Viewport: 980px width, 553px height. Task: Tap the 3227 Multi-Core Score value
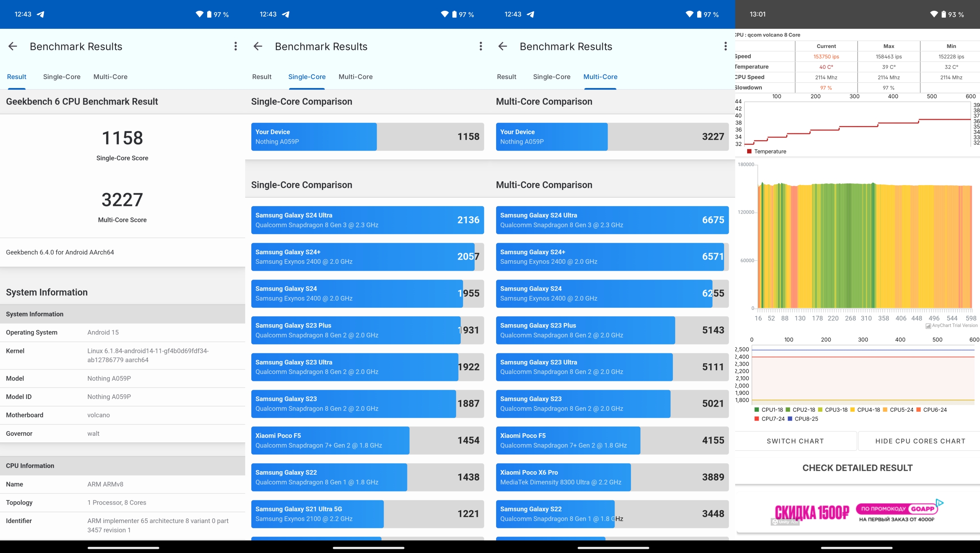pos(122,200)
